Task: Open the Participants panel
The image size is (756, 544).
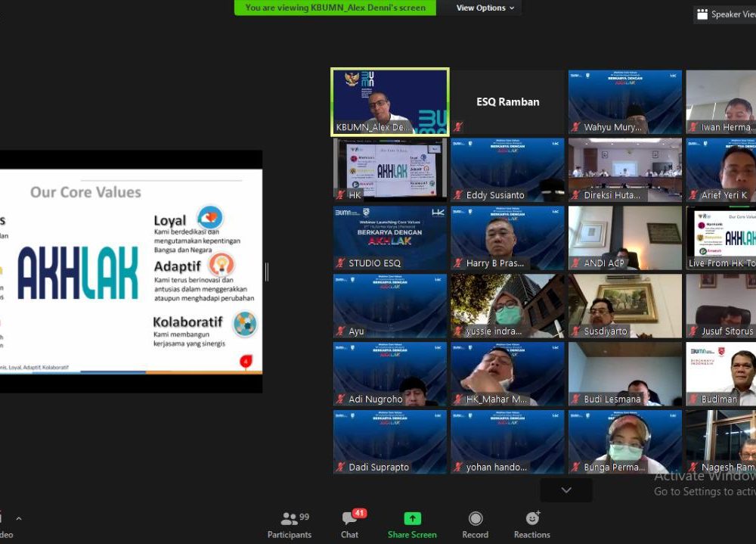Action: click(290, 524)
